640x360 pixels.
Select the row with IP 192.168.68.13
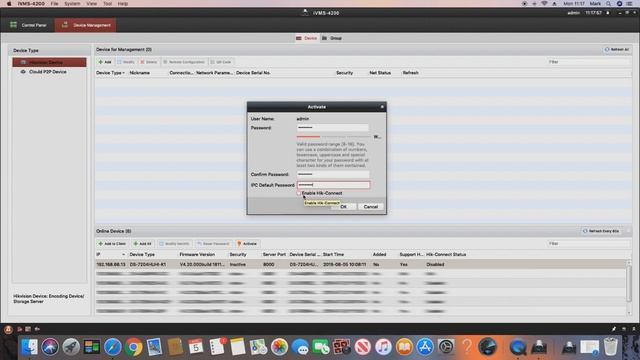pos(360,264)
